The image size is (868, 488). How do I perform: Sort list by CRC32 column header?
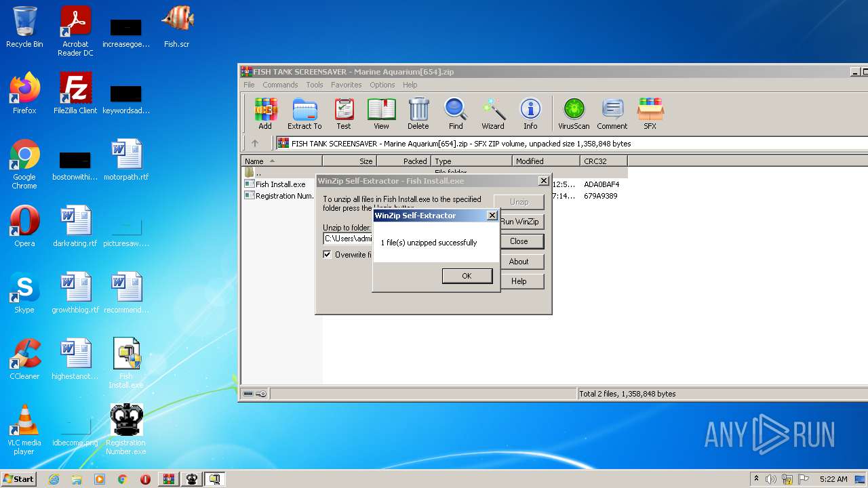click(x=604, y=161)
